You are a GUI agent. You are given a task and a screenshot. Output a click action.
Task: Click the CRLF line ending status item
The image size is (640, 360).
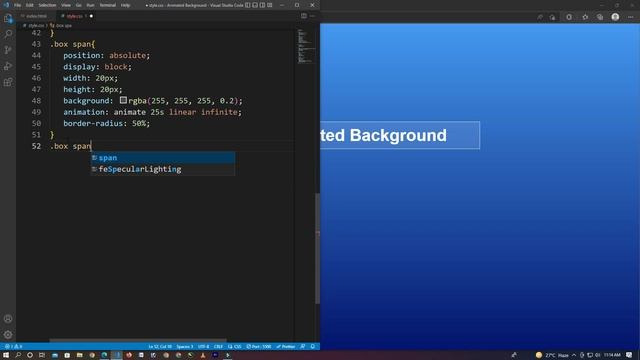[218, 347]
